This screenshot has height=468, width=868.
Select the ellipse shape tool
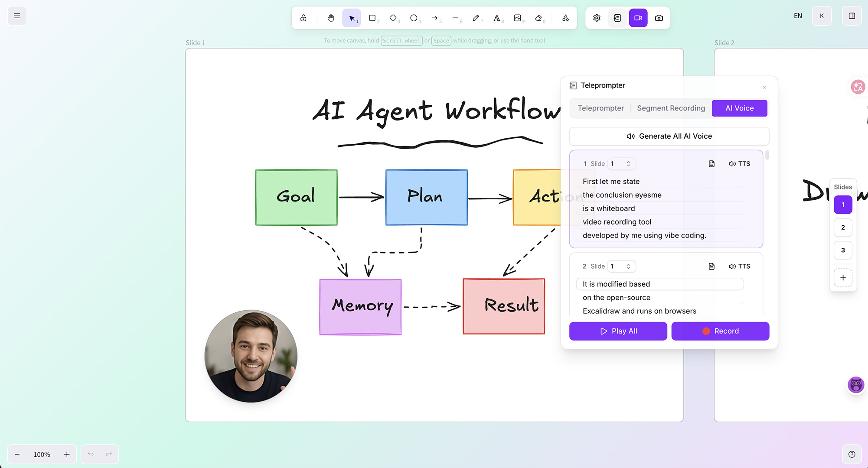(414, 18)
